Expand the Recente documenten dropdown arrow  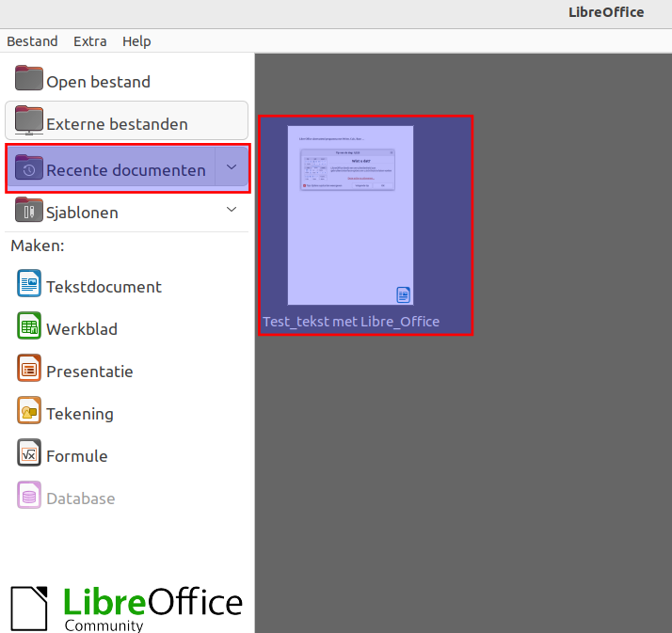pyautogui.click(x=232, y=167)
